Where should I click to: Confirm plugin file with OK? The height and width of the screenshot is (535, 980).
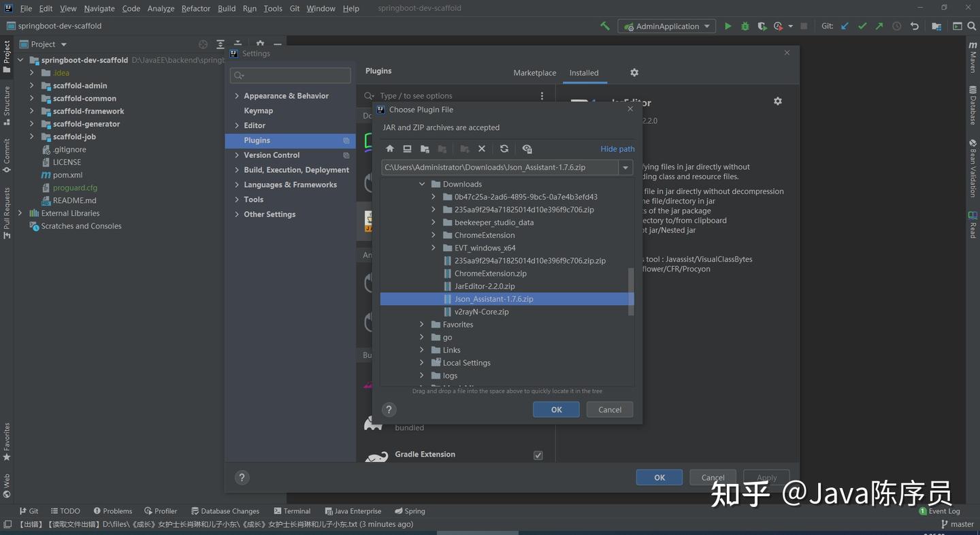tap(556, 409)
